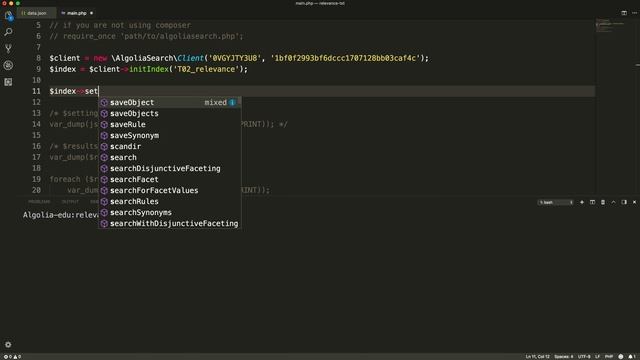
Task: Select searchFacet suggestion
Action: tap(169, 180)
